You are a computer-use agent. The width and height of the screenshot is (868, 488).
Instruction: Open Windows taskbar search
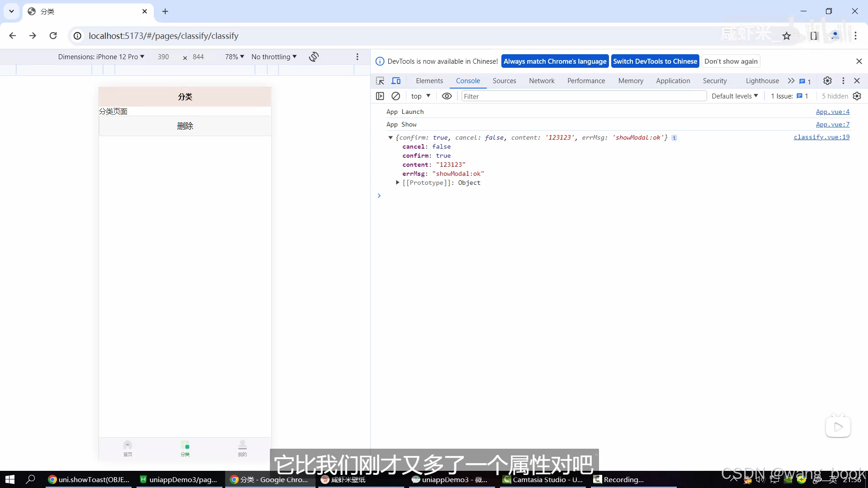point(30,479)
